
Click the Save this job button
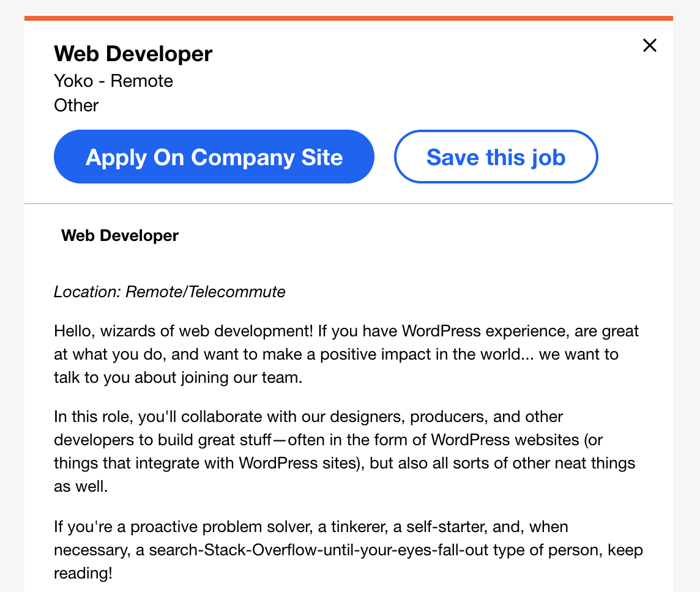click(x=496, y=157)
